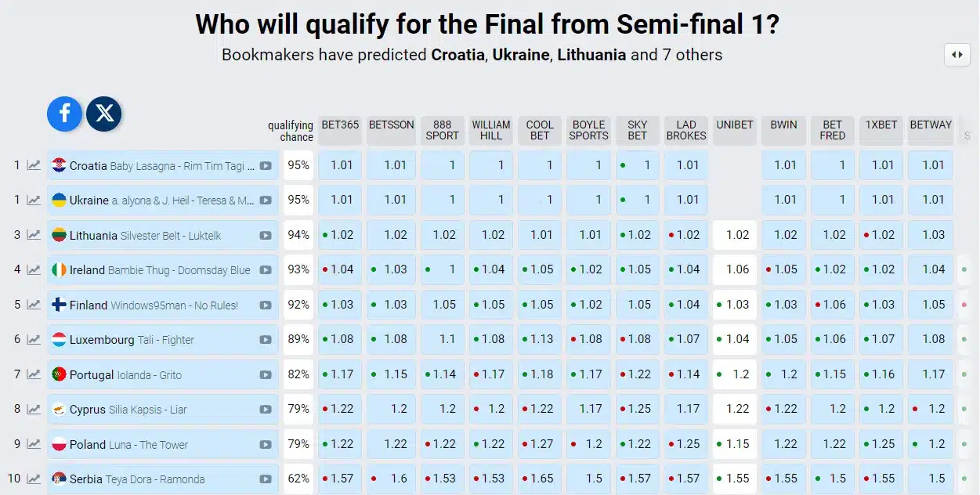Viewport: 980px width, 495px height.
Task: Open Ukraine alyona & J. Heil entry
Action: pos(163,200)
